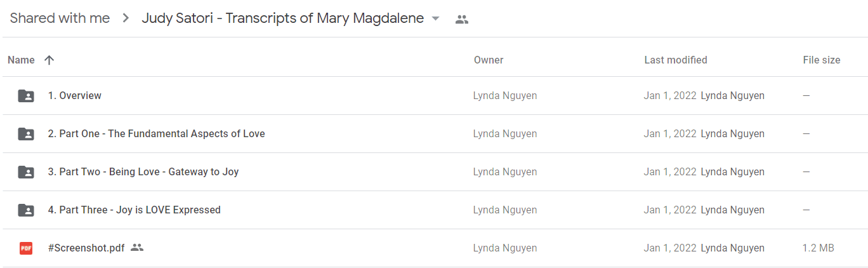The height and width of the screenshot is (268, 868).
Task: Click the folder icon for Part Three row
Action: pos(26,210)
